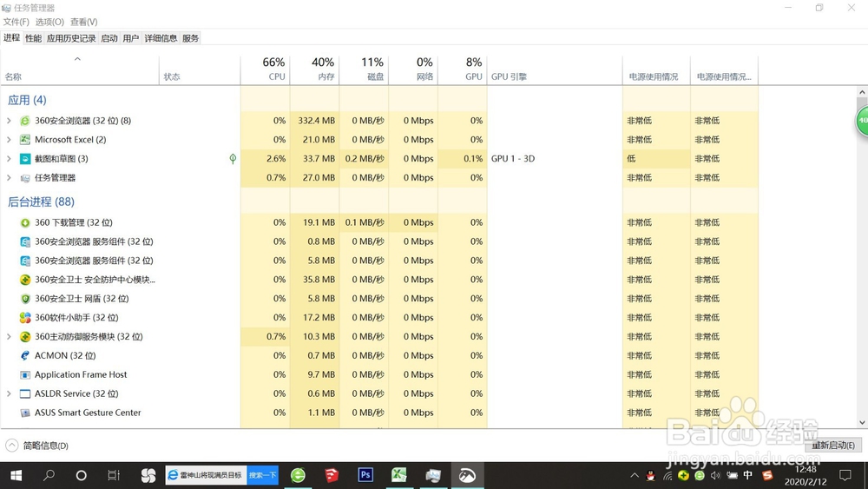Click the red SketchUp-style taskbar icon
The image size is (868, 489).
(332, 475)
